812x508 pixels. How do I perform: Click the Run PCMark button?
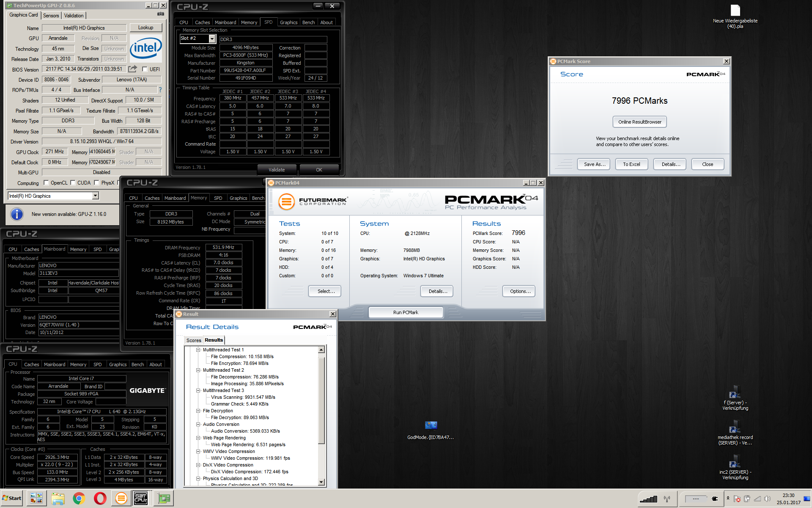pos(406,312)
